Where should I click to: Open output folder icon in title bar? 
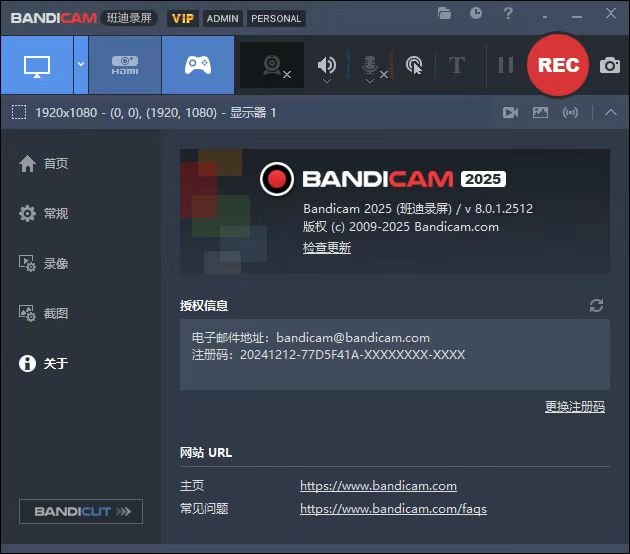445,14
